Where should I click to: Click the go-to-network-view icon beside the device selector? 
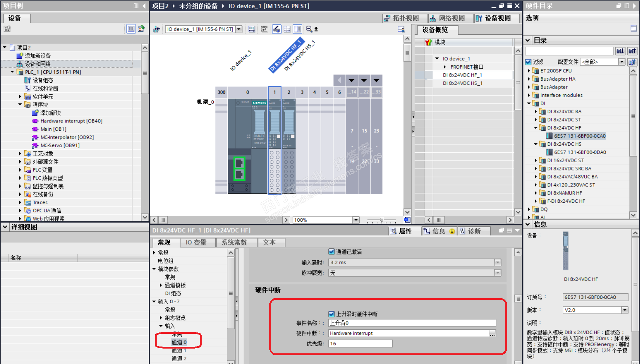[157, 29]
